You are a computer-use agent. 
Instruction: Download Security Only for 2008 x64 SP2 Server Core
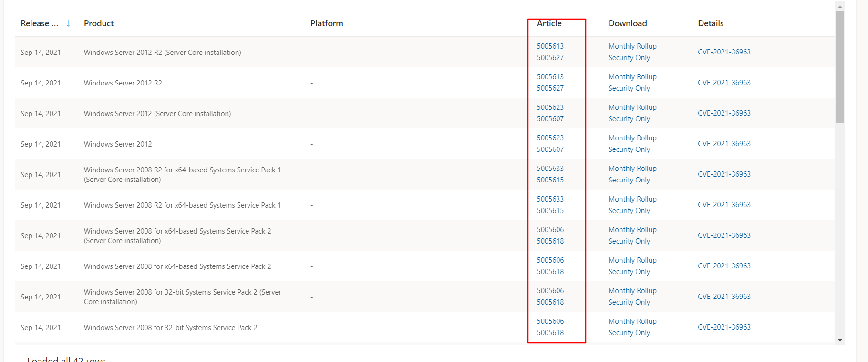click(629, 241)
